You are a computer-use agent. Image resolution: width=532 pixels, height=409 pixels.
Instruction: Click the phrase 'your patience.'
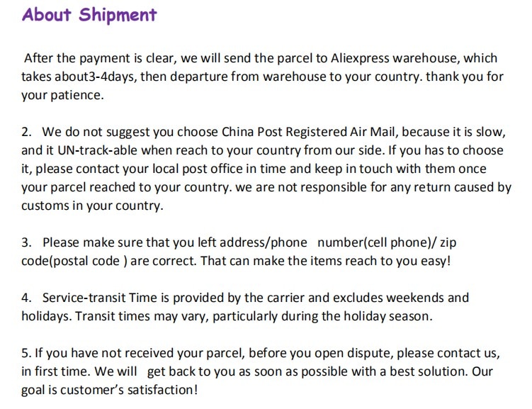click(x=62, y=96)
